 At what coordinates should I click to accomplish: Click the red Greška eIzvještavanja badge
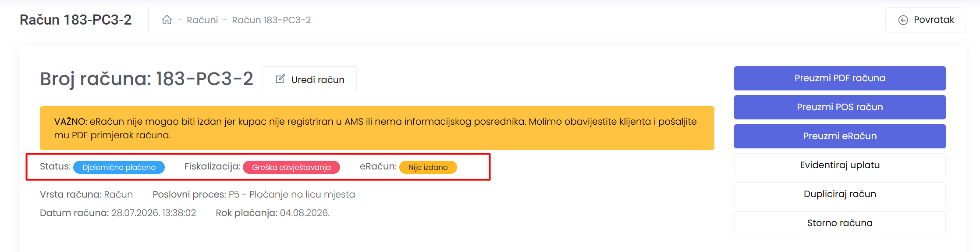tap(291, 167)
